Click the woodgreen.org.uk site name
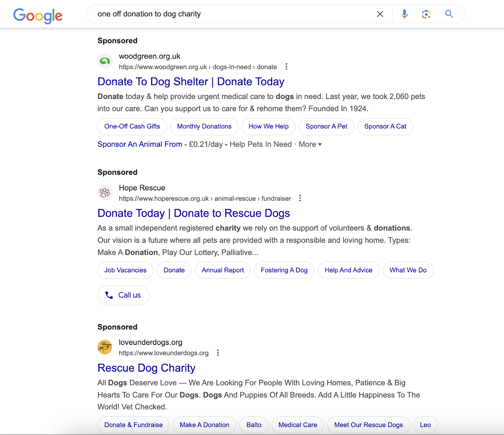The width and height of the screenshot is (504, 435). [x=150, y=56]
